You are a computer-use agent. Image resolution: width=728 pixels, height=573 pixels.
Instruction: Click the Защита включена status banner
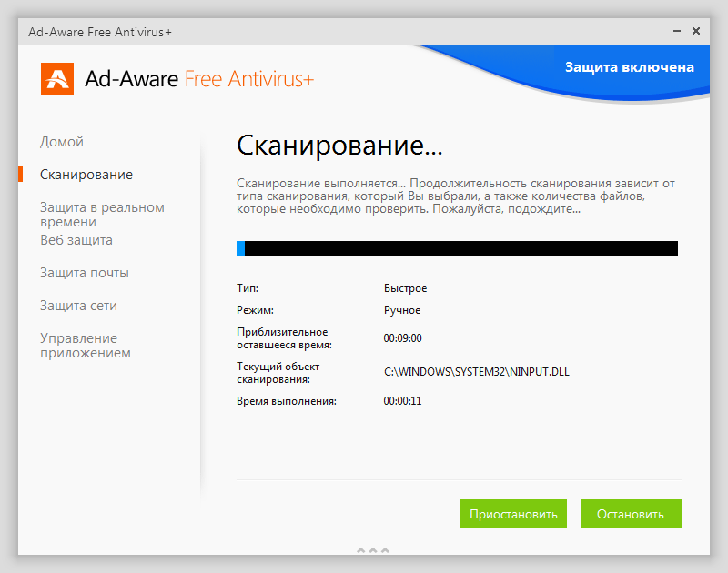click(630, 67)
